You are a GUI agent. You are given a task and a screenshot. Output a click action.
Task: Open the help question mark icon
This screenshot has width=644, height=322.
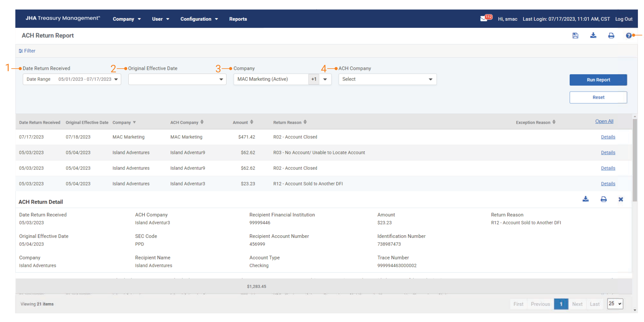pos(629,35)
